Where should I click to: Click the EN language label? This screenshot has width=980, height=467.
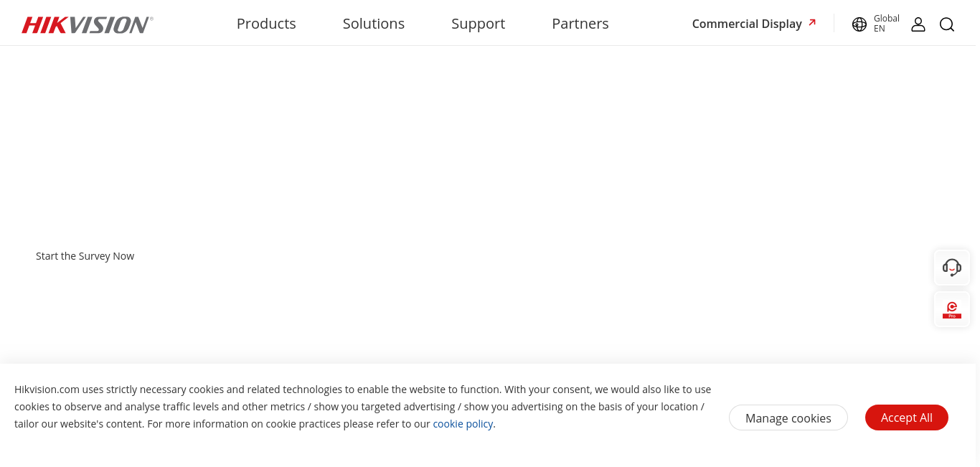point(880,29)
